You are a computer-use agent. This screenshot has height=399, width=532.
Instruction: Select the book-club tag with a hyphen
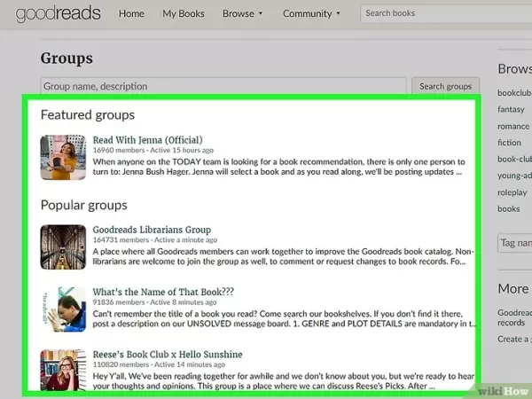point(514,159)
